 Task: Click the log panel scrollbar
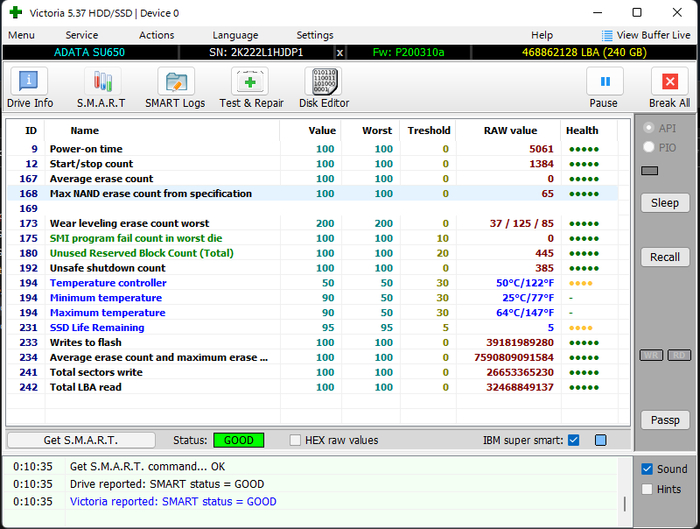pos(625,504)
